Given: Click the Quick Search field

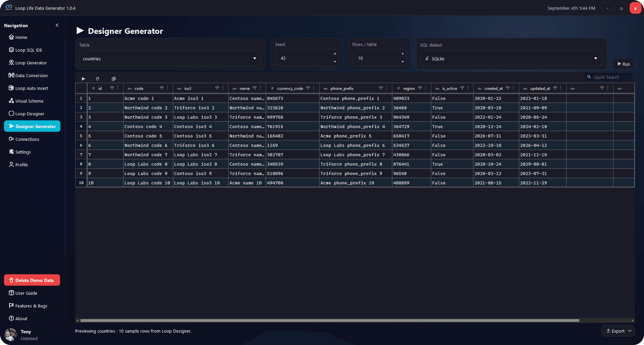Looking at the screenshot, I should (608, 77).
